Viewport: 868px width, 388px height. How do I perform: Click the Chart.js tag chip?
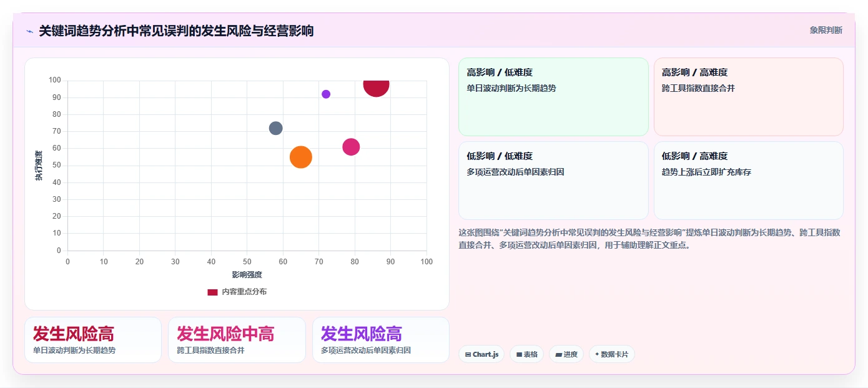[481, 354]
